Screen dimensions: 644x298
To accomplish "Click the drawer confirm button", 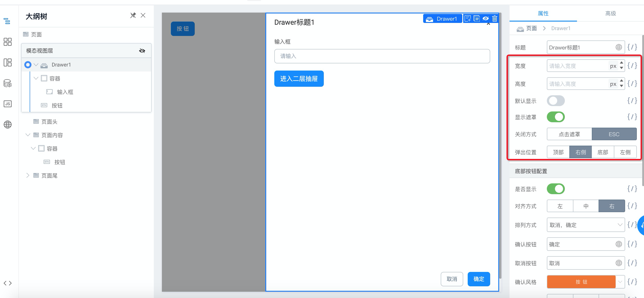I will point(479,279).
